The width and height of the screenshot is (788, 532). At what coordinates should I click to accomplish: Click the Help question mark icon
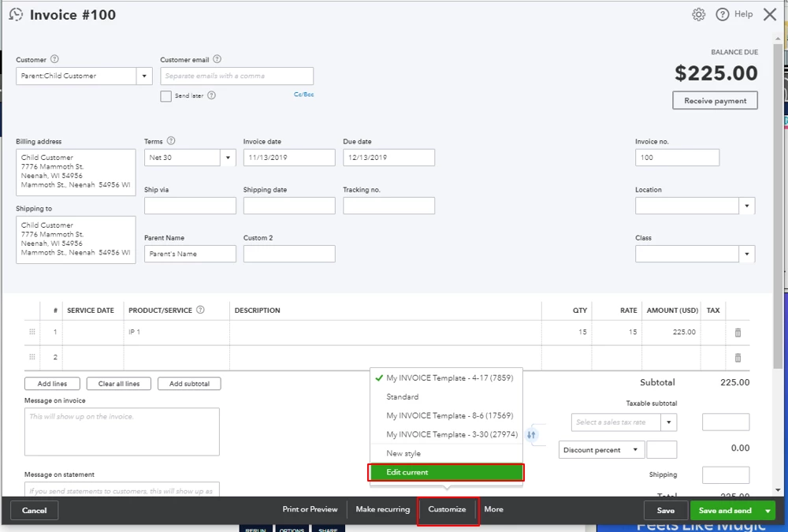pos(722,15)
